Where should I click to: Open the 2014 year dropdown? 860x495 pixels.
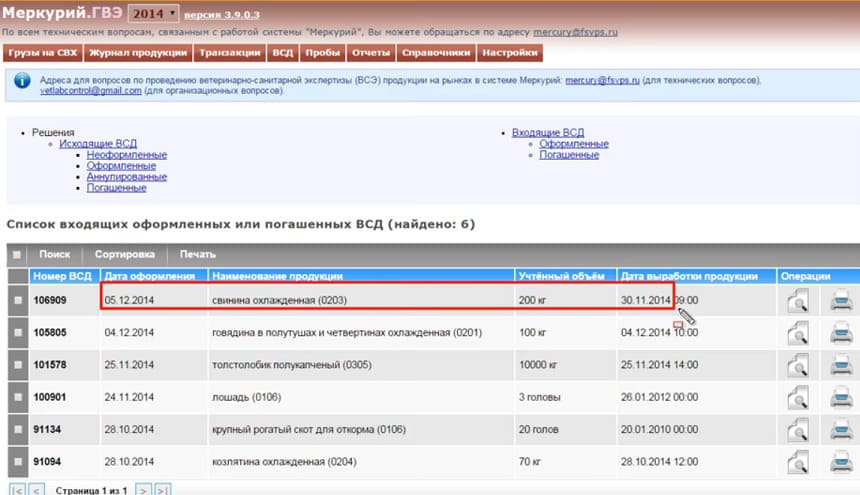click(x=153, y=13)
